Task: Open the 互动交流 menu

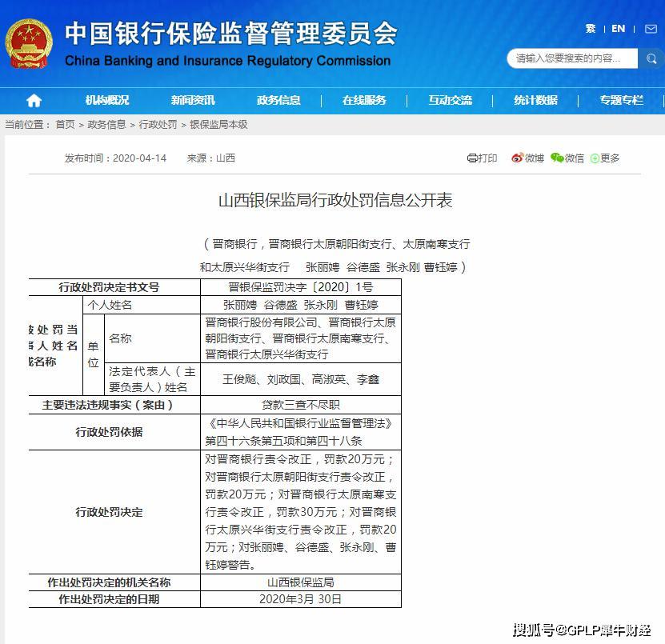Action: tap(450, 101)
